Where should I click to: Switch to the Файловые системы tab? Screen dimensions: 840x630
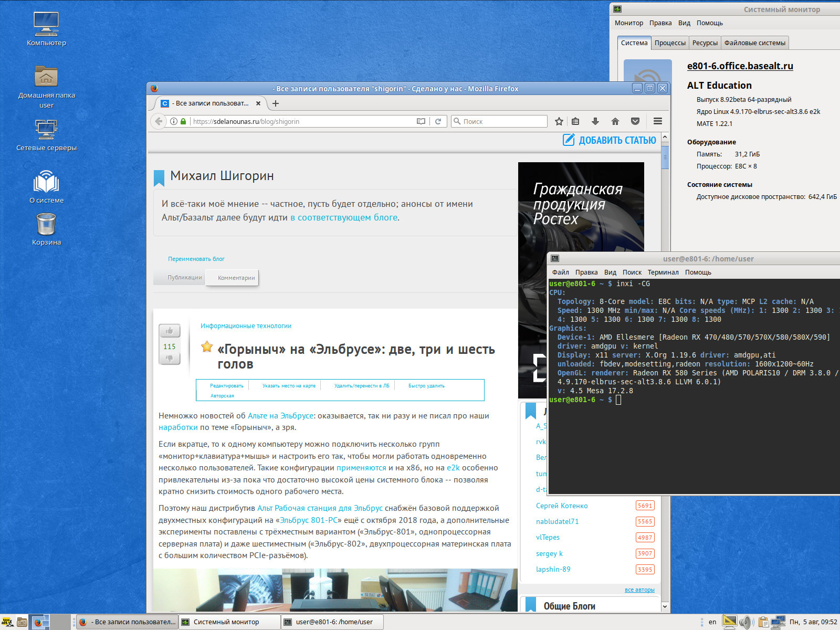755,43
